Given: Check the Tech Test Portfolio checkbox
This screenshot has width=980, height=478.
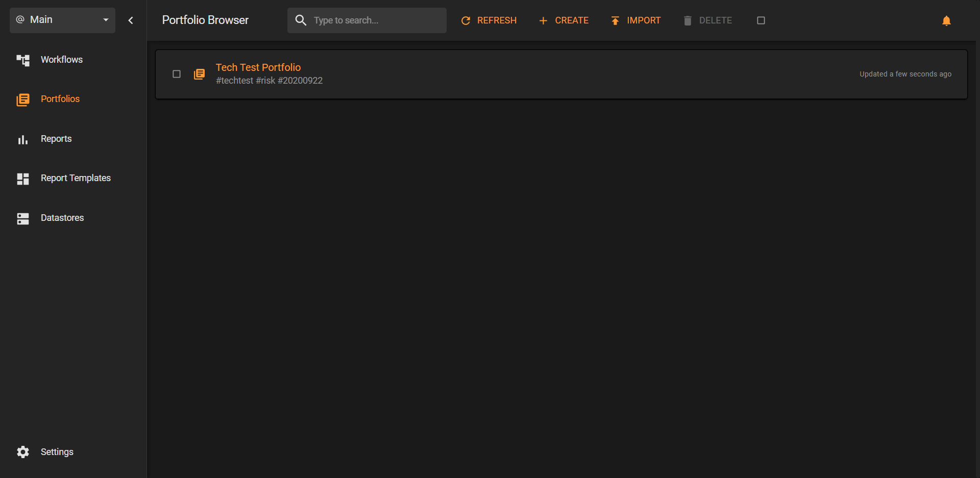Looking at the screenshot, I should coord(177,74).
